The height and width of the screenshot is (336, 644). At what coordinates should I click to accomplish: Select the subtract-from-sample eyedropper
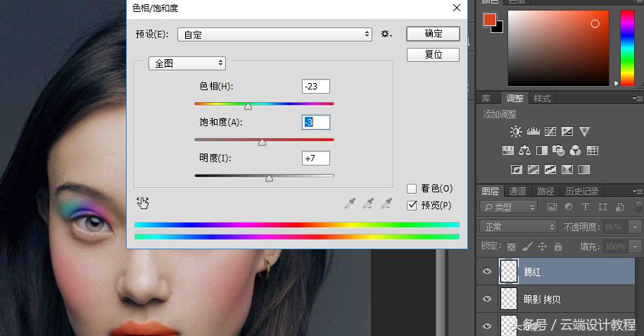(386, 203)
